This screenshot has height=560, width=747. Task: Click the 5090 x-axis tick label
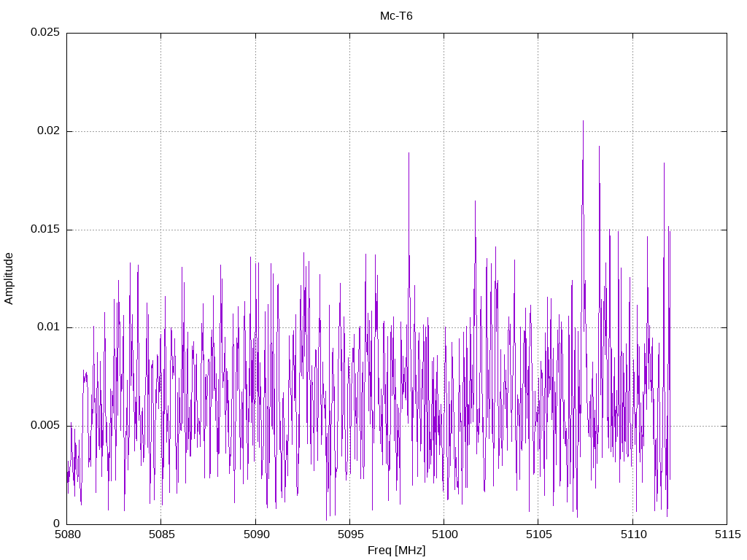pyautogui.click(x=255, y=534)
